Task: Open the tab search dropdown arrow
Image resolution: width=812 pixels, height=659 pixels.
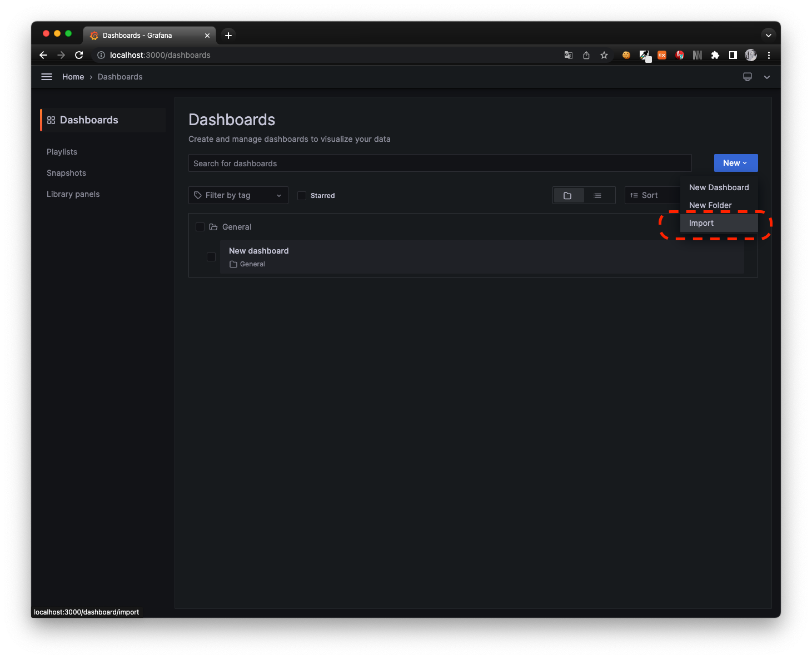Action: (x=769, y=35)
